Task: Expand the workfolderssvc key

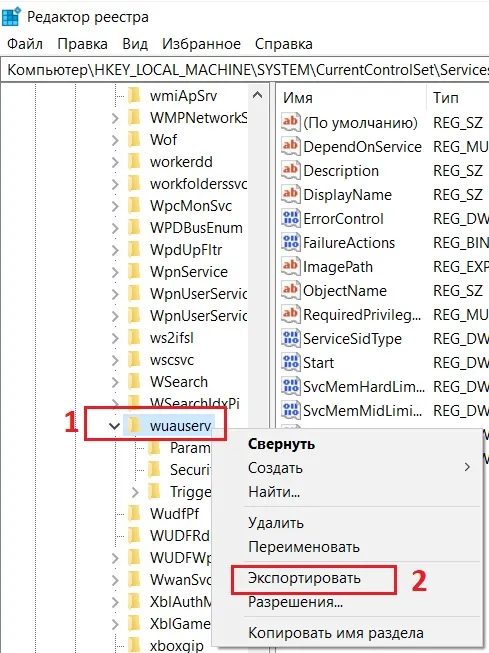Action: coord(115,184)
